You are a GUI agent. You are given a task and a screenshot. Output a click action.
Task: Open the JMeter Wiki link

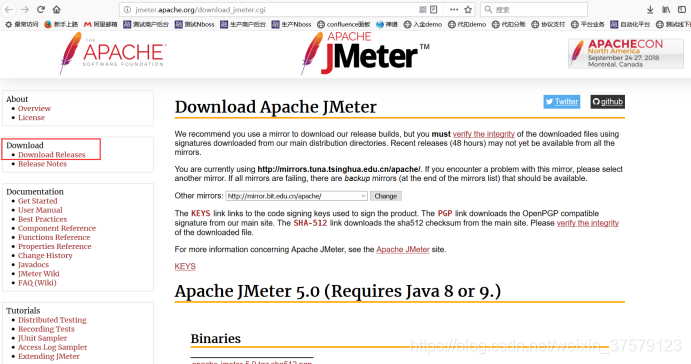pos(39,274)
